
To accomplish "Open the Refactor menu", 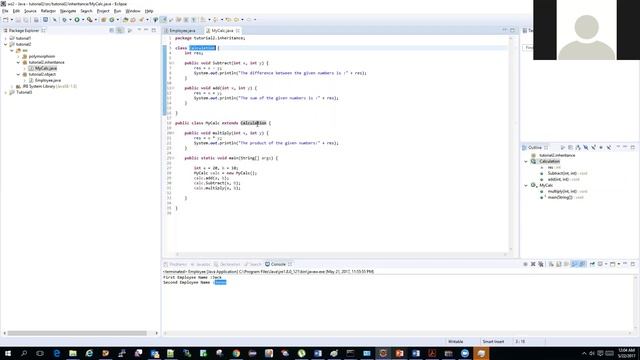I will [48, 11].
